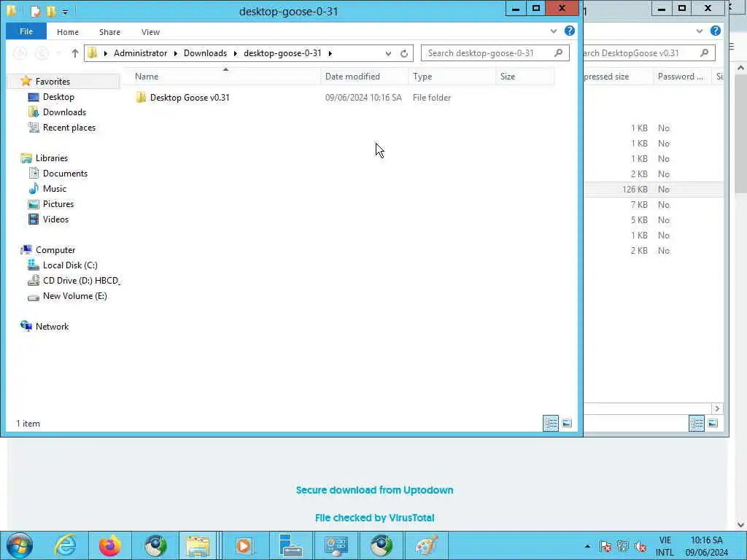
Task: Open CD Drive (D:) HBCD
Action: pos(81,281)
